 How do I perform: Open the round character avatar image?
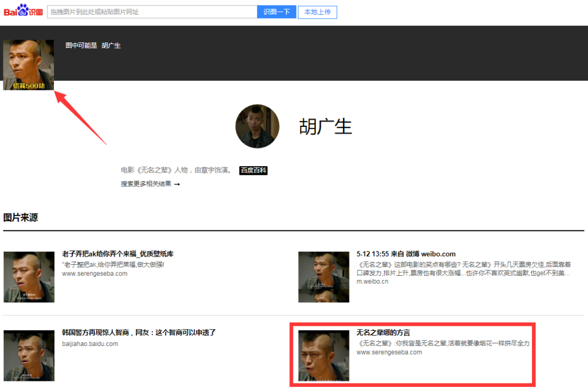[x=257, y=126]
